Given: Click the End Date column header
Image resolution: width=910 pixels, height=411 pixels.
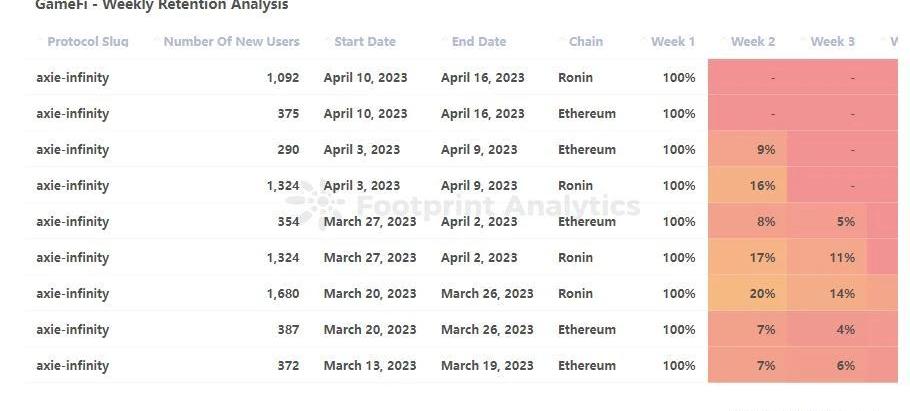Looking at the screenshot, I should click(x=479, y=42).
